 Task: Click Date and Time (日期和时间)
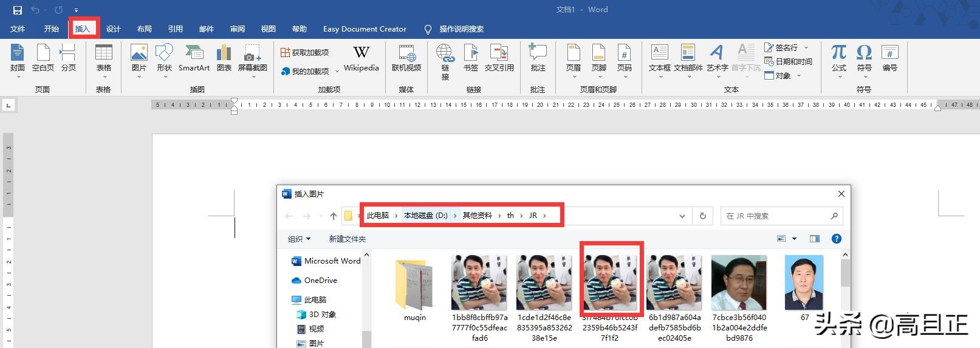pos(788,61)
